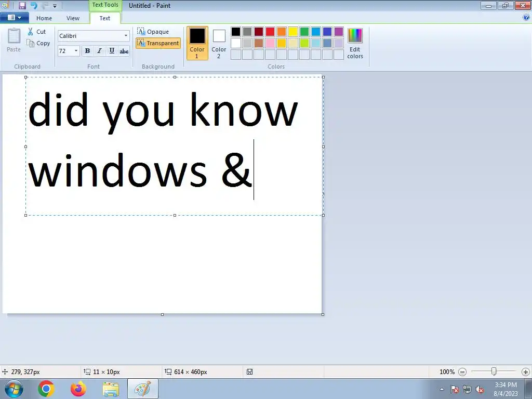Cut the selected text
This screenshot has height=399, width=532.
click(x=37, y=32)
